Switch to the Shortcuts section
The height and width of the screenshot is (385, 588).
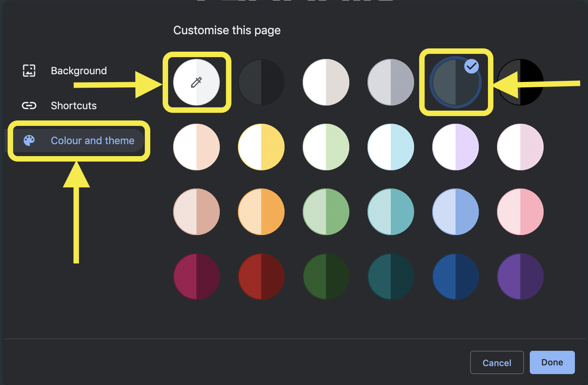[x=73, y=106]
